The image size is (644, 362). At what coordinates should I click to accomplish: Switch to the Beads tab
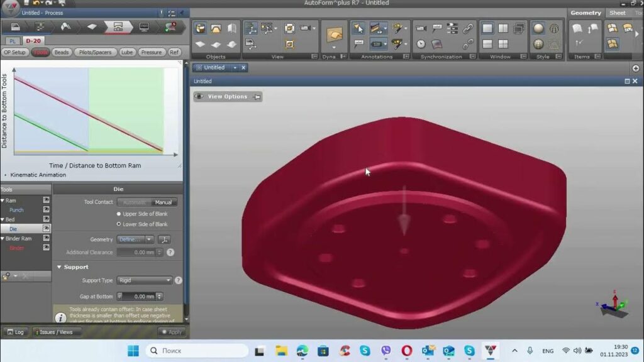(62, 53)
